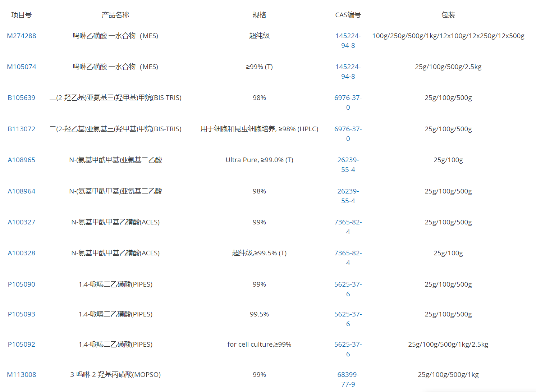
Task: Click packaging 25g/100g/500g/1kg/2.5kg cell
Action: pyautogui.click(x=448, y=345)
